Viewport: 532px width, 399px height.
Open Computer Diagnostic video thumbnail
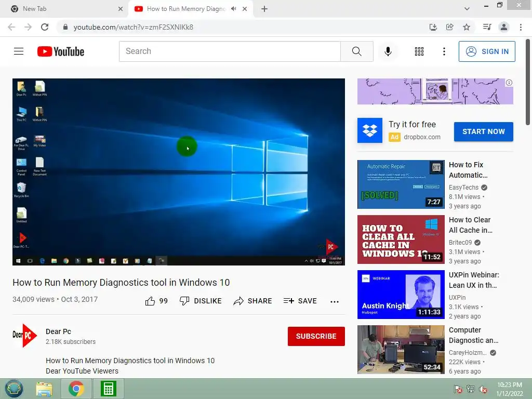[401, 350]
